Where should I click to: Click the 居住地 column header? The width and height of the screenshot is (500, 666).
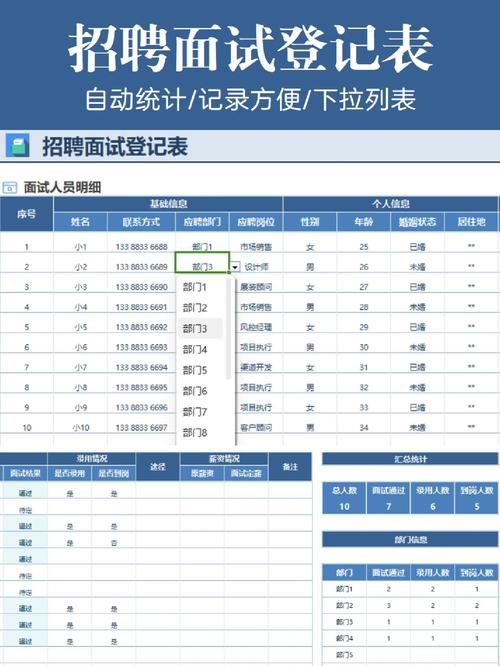pyautogui.click(x=471, y=222)
